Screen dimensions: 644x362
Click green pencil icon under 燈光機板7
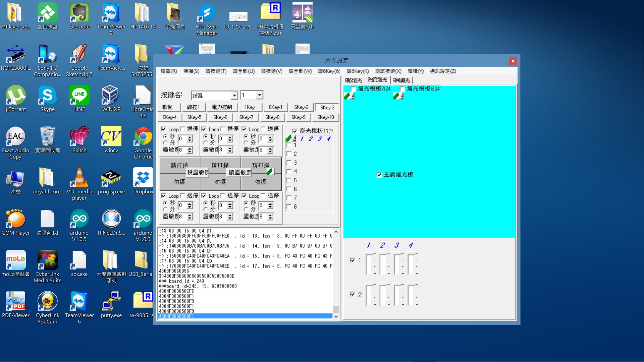tap(347, 96)
